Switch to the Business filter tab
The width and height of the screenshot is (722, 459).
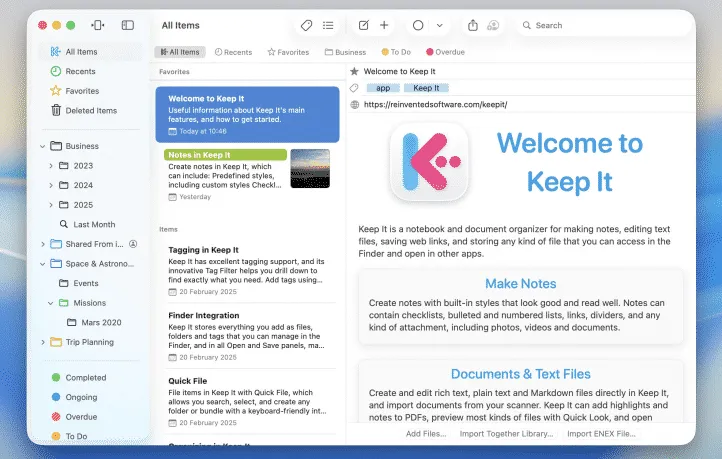[345, 52]
